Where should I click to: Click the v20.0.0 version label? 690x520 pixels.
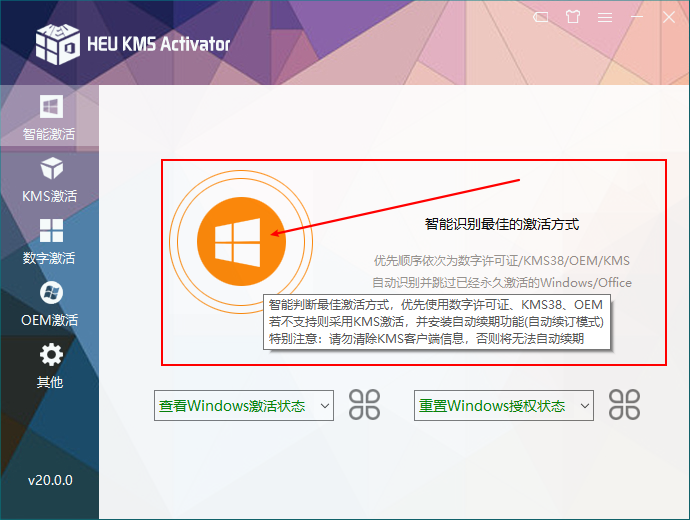[x=50, y=480]
